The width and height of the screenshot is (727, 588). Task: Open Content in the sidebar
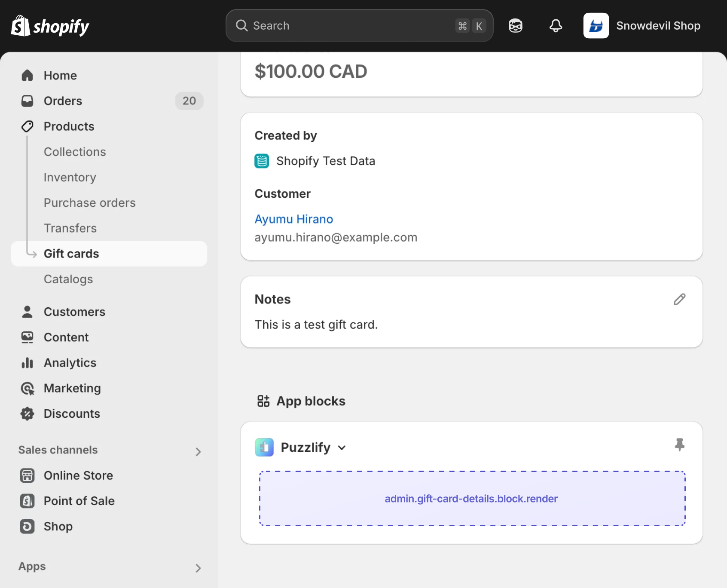tap(109, 337)
